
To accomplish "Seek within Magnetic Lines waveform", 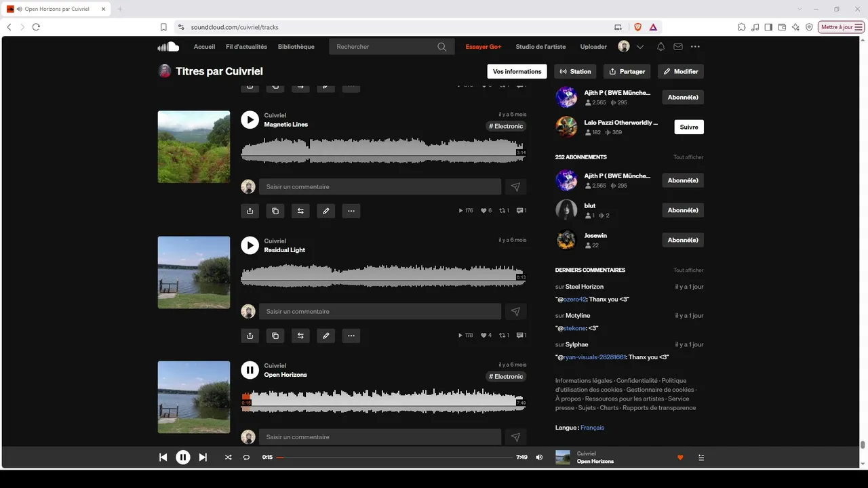I will point(383,150).
